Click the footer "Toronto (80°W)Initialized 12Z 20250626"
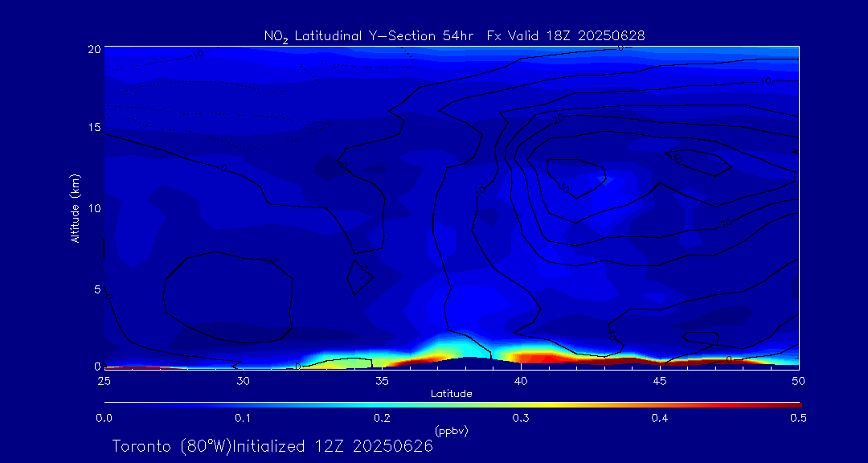This screenshot has height=463, width=868. pos(272,446)
